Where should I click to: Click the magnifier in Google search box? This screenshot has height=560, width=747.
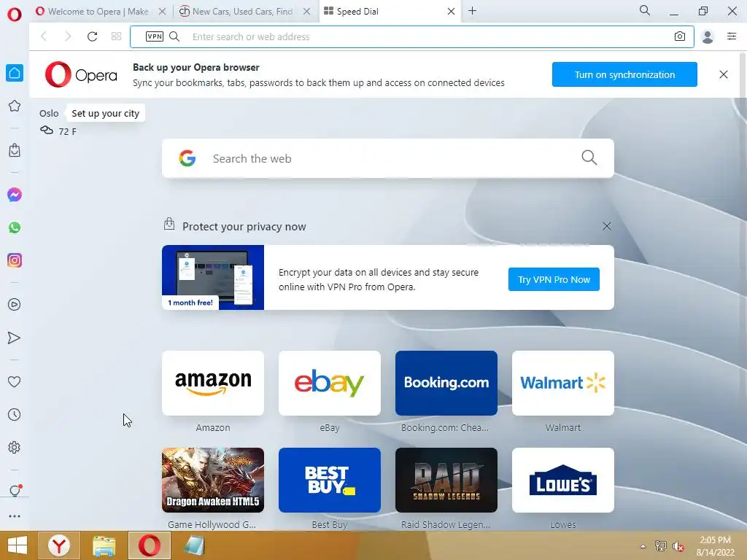pyautogui.click(x=589, y=157)
